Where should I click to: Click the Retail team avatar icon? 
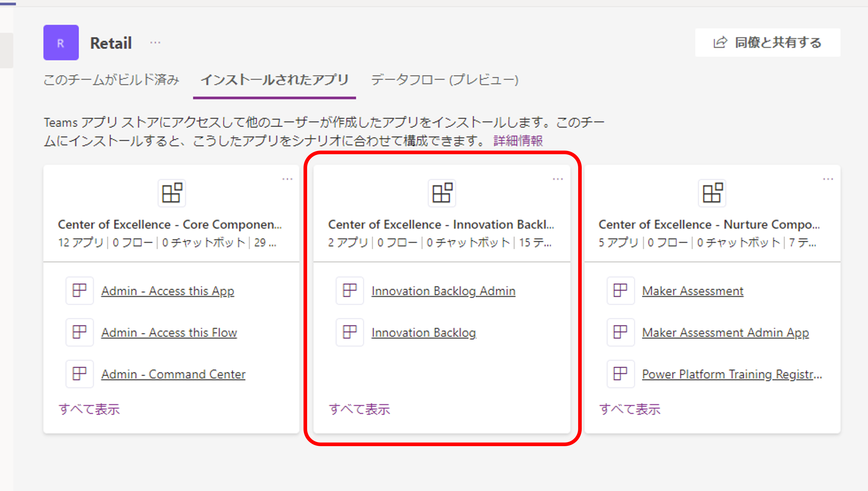pos(61,43)
